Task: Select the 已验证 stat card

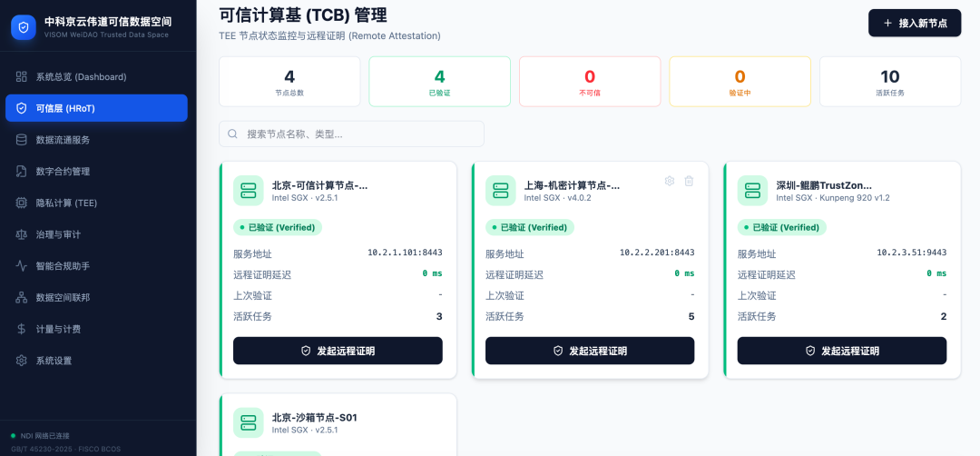Action: point(439,82)
